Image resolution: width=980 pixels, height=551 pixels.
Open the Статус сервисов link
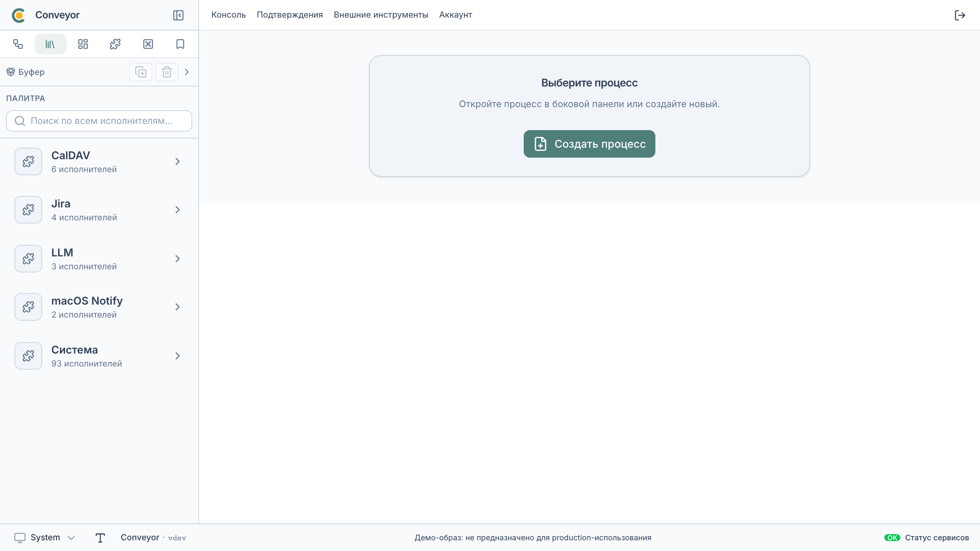(937, 538)
